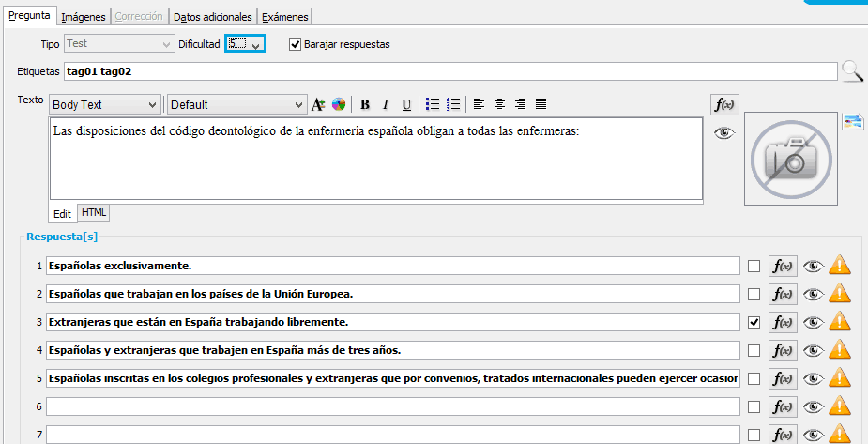Open formula editor for question text
Screen dimensions: 868x444
[x=723, y=104]
